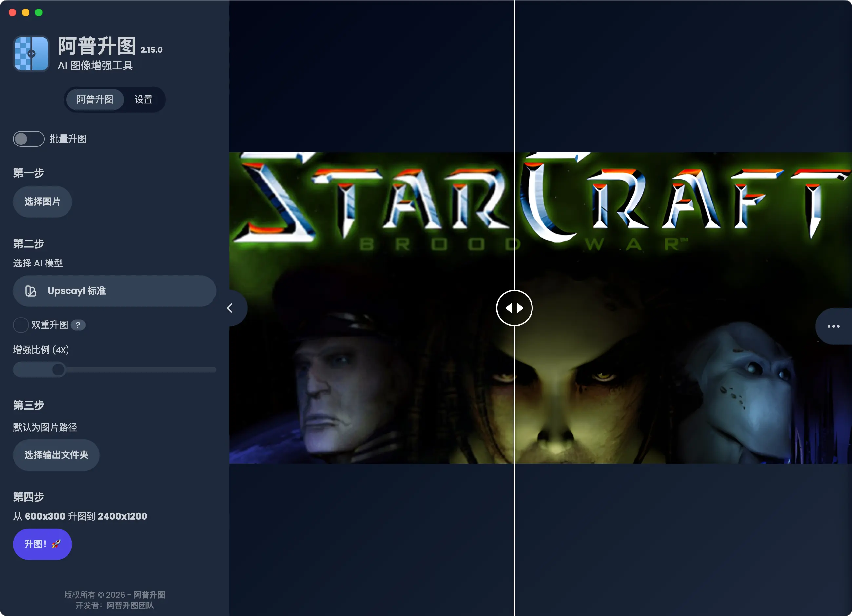The height and width of the screenshot is (616, 852).
Task: Collapse the sidebar with the left chevron
Action: 230,308
